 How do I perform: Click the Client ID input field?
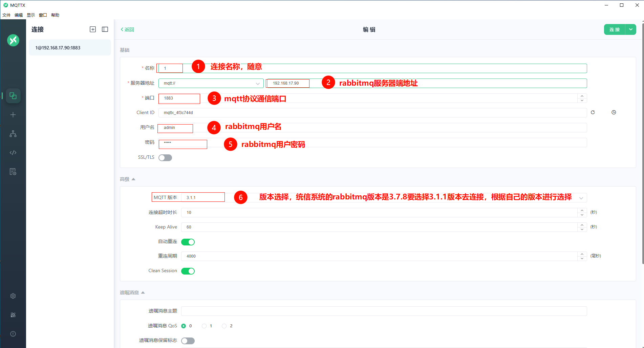tap(372, 113)
